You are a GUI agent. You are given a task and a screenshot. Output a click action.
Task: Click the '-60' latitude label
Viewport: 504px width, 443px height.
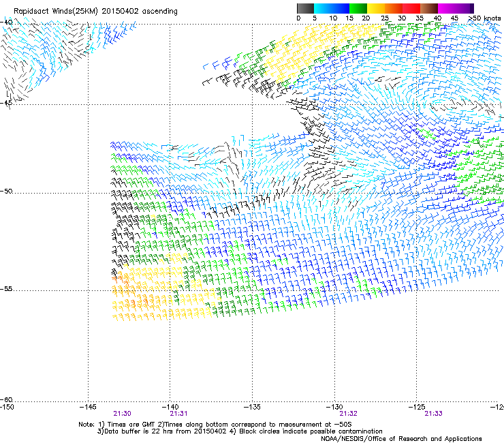click(6, 399)
